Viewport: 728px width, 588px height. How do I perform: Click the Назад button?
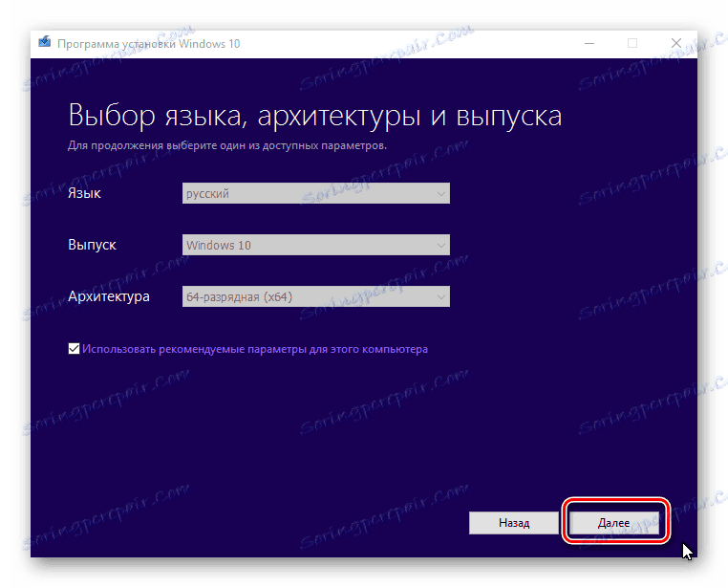click(514, 523)
